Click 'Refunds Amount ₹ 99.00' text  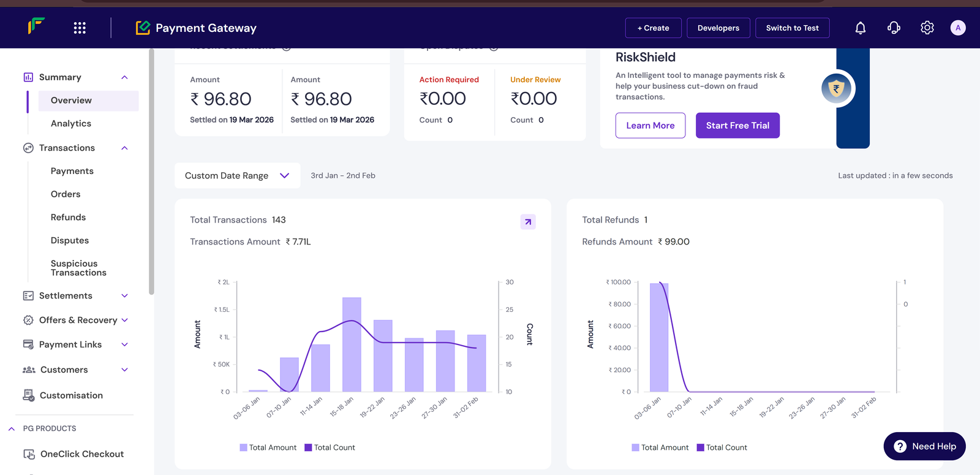point(636,242)
